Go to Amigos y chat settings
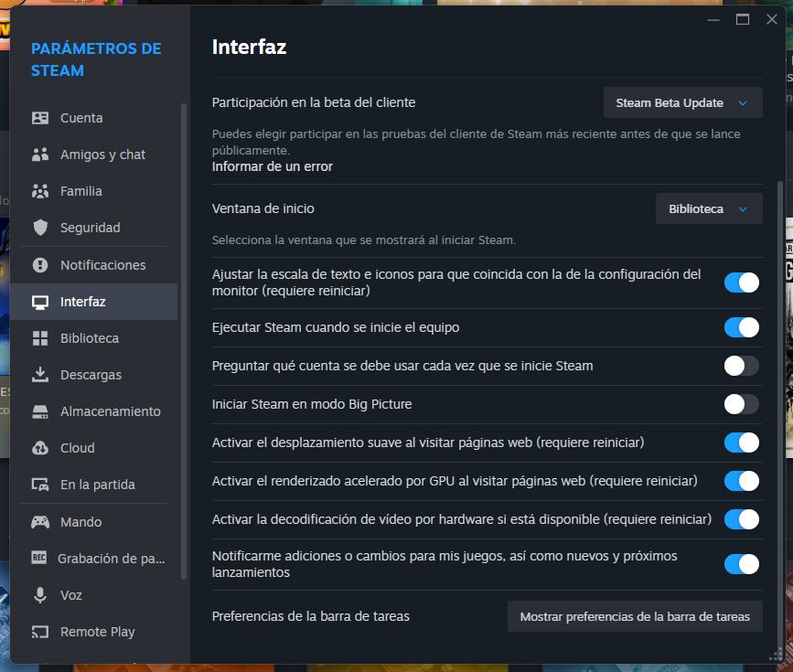Image resolution: width=793 pixels, height=672 pixels. [102, 155]
